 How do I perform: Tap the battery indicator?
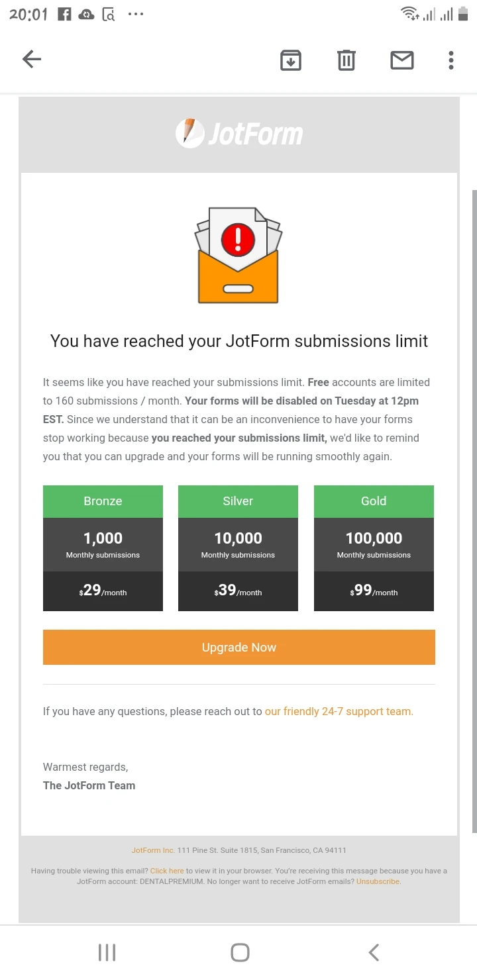tap(464, 13)
